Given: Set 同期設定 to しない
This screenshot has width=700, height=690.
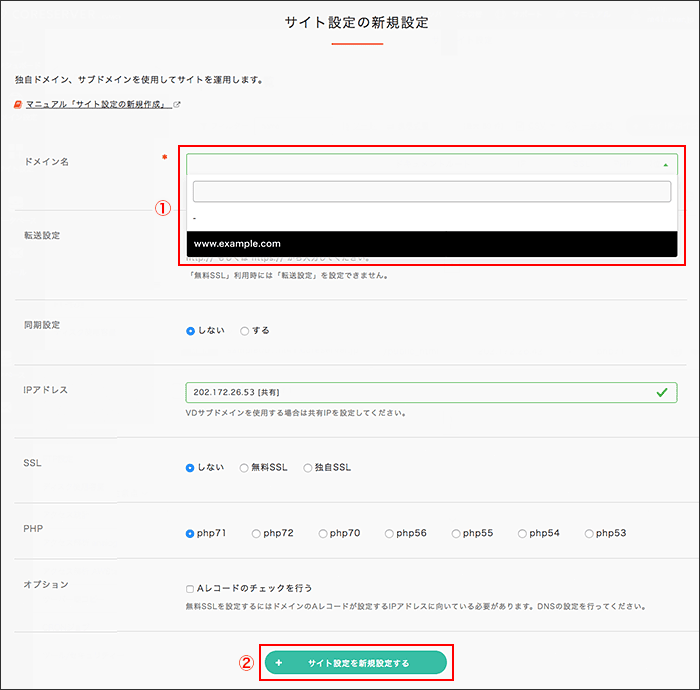Looking at the screenshot, I should coord(191,331).
